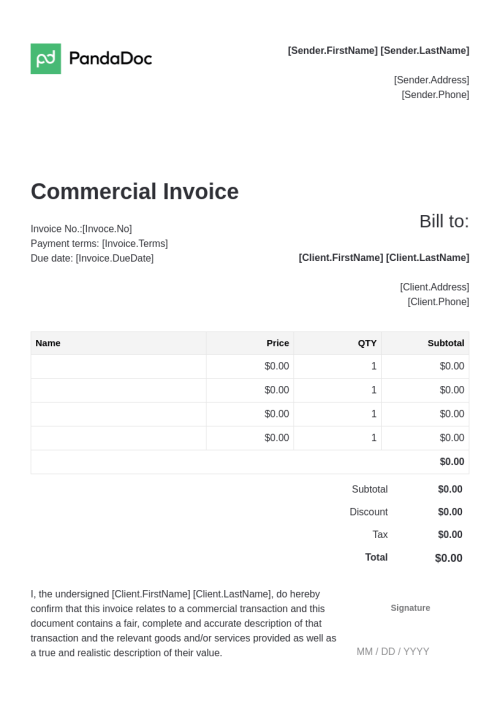The width and height of the screenshot is (500, 704).
Task: Click the Invoice No.:[Invoce.No] line
Action: tap(81, 229)
